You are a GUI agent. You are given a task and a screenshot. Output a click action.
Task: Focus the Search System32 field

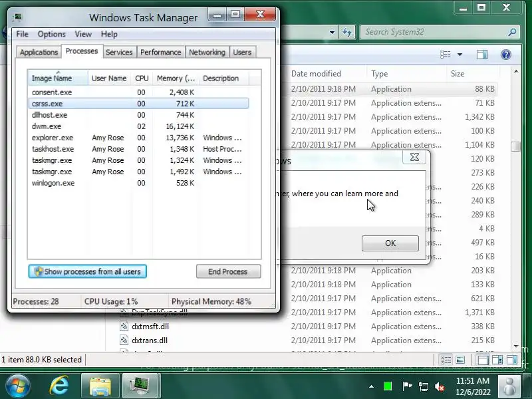[434, 32]
